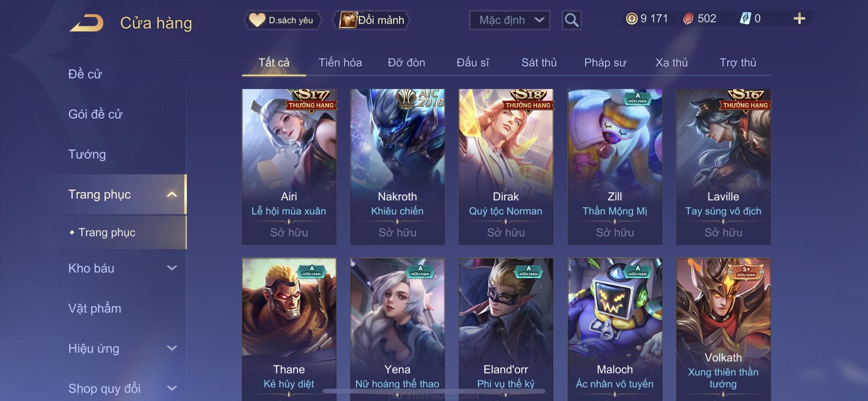Tap the red ruby balance icon
This screenshot has height=401, width=868.
[x=688, y=19]
